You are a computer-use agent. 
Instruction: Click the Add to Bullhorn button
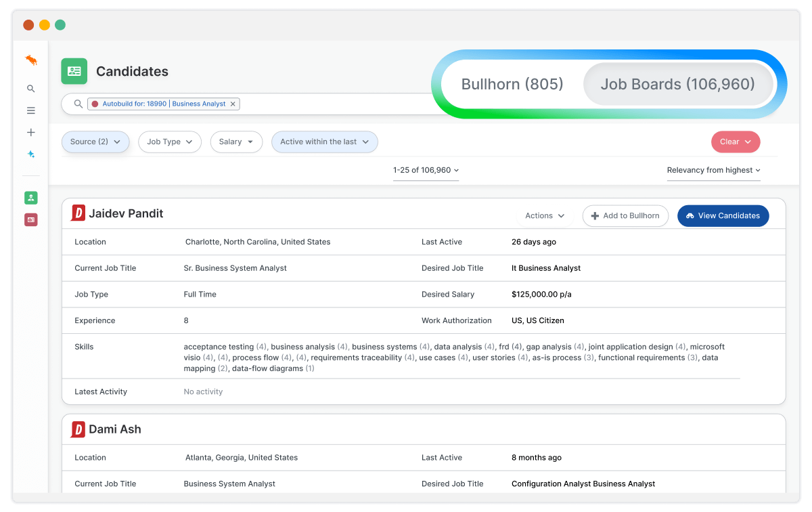pyautogui.click(x=625, y=215)
